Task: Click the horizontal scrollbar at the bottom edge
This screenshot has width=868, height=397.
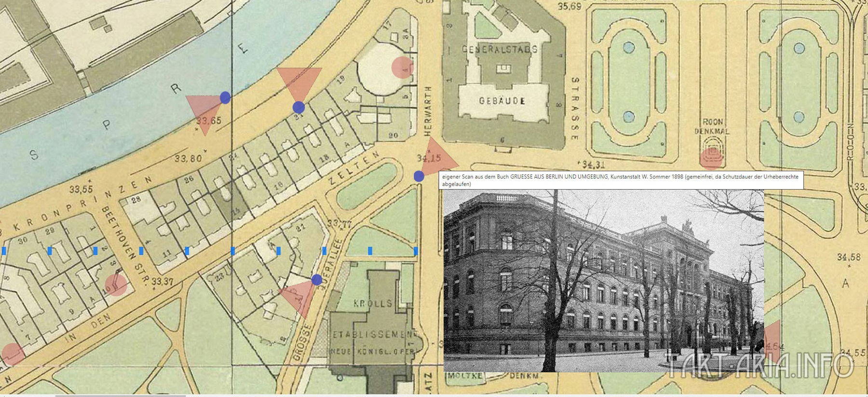Action: click(121, 396)
